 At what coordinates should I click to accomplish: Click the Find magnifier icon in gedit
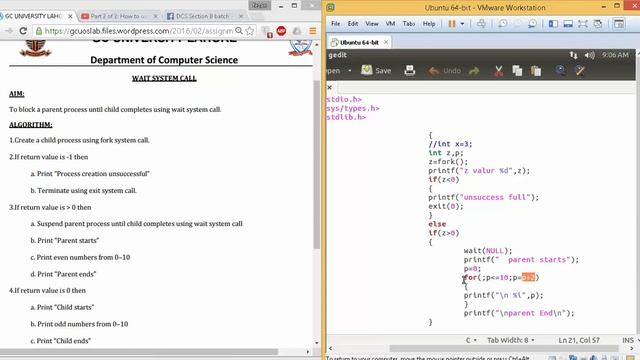tap(560, 71)
